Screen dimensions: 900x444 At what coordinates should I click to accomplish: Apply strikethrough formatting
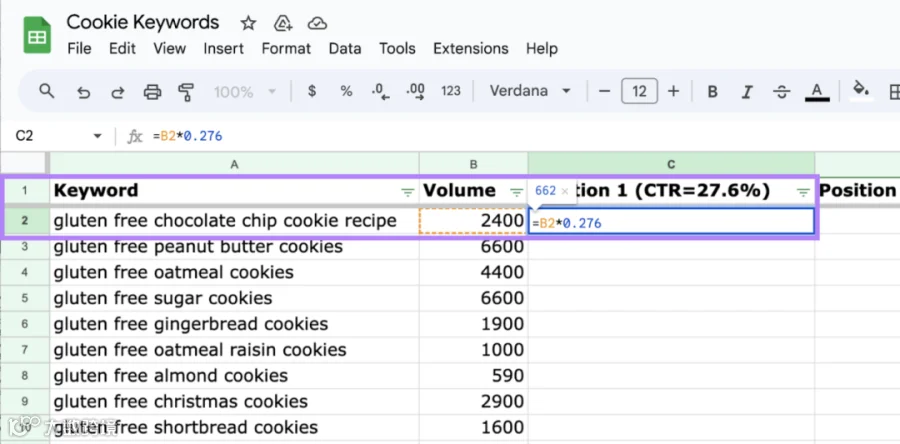pyautogui.click(x=781, y=92)
